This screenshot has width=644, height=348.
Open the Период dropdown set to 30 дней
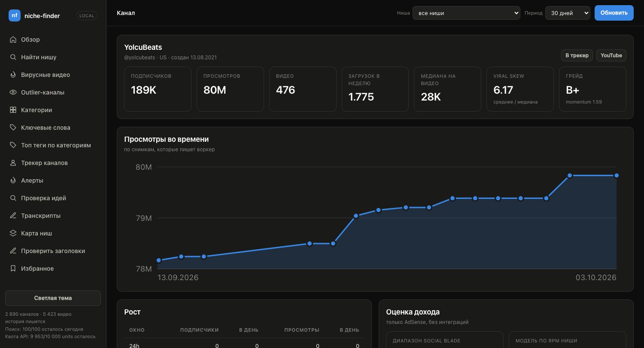point(568,13)
